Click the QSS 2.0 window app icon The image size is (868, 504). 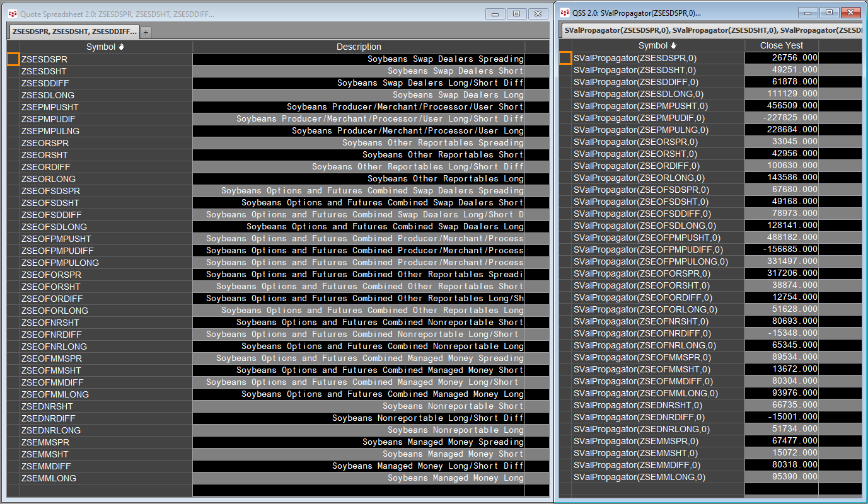564,13
